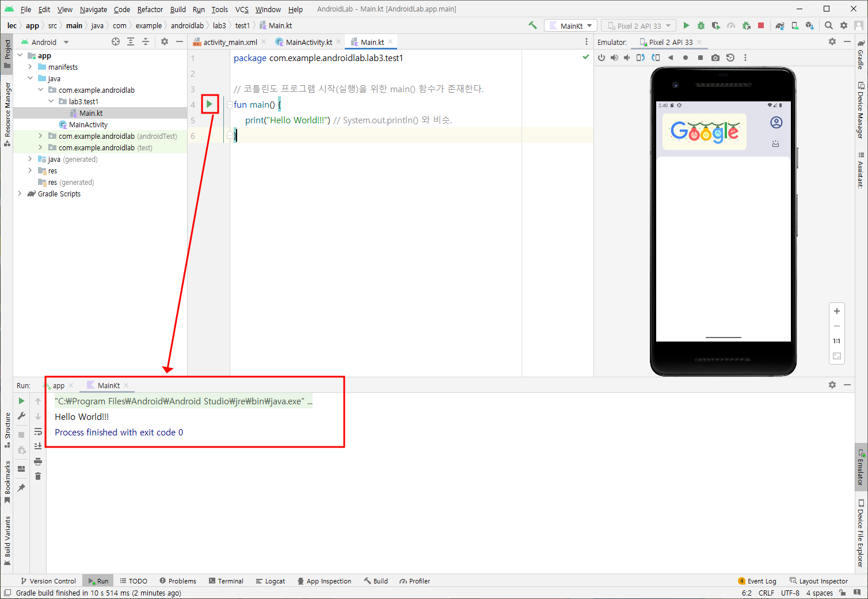Toggle the Structure tool window

pos(7,430)
